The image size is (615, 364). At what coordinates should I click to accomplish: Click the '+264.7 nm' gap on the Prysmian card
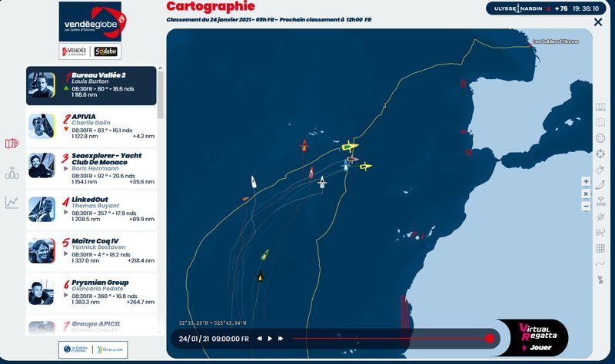pyautogui.click(x=141, y=302)
